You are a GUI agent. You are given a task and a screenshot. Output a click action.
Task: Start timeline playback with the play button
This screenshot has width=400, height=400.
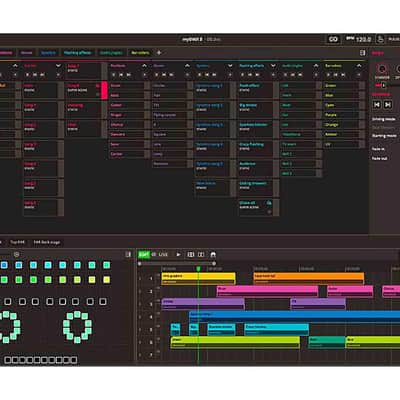(x=178, y=255)
